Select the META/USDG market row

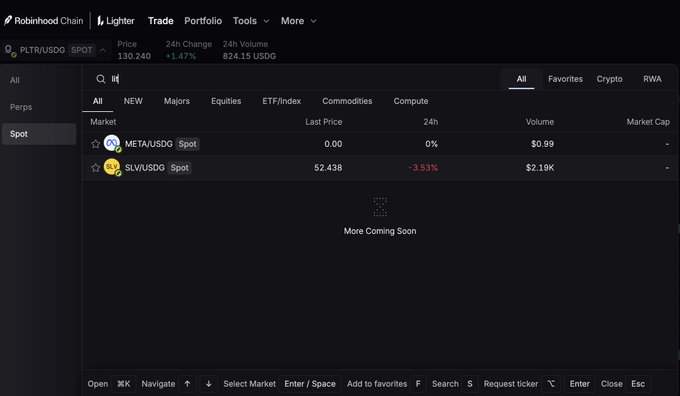click(380, 144)
